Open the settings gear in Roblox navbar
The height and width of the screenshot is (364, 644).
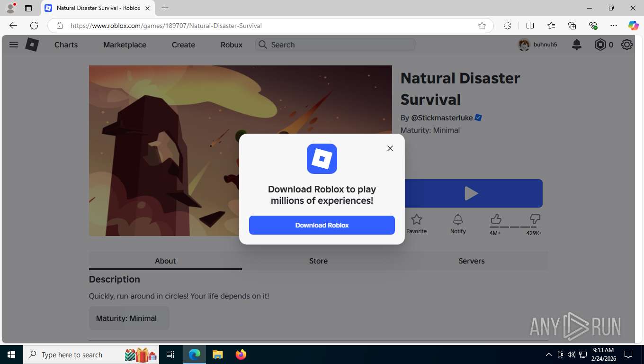(627, 45)
